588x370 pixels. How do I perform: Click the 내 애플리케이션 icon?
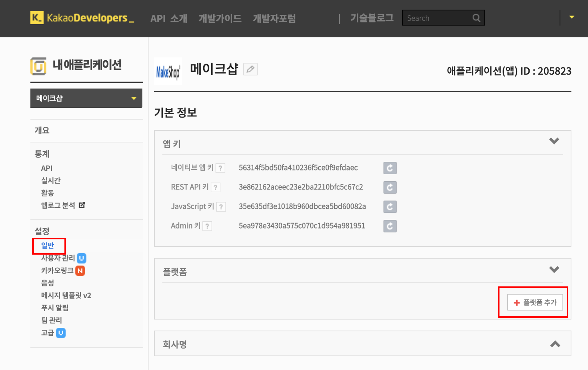pos(38,66)
